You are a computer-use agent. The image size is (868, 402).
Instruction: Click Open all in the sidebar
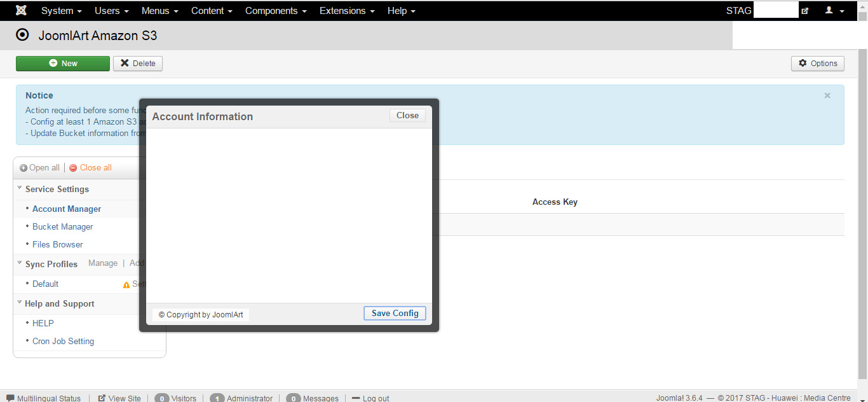[x=39, y=168]
